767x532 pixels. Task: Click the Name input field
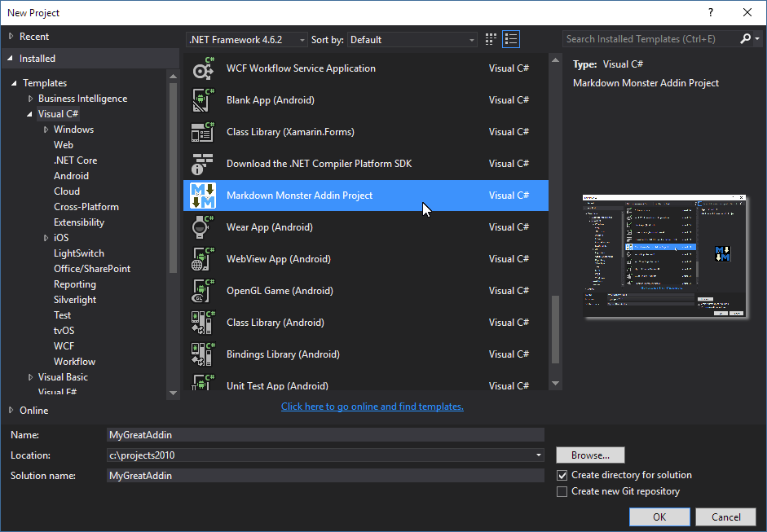pyautogui.click(x=325, y=435)
